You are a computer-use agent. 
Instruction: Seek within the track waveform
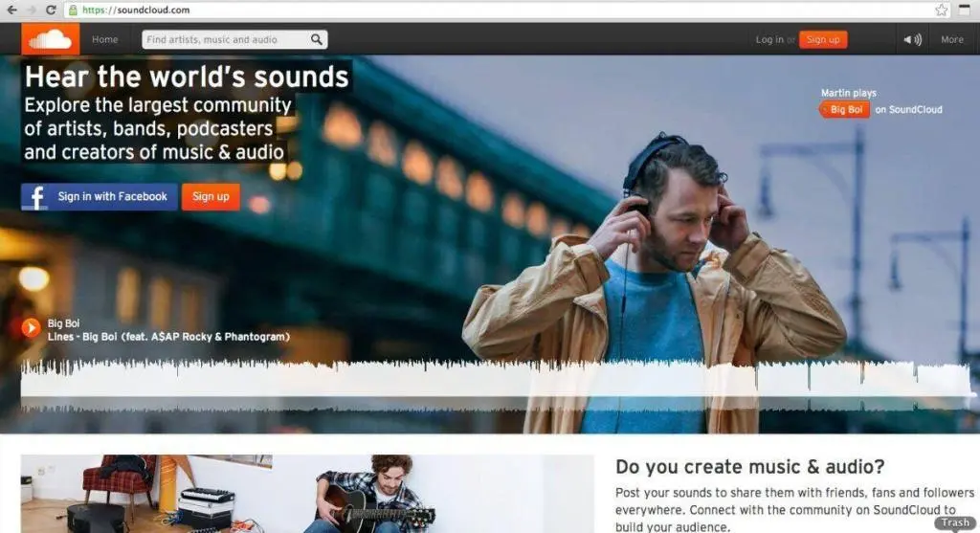479,380
